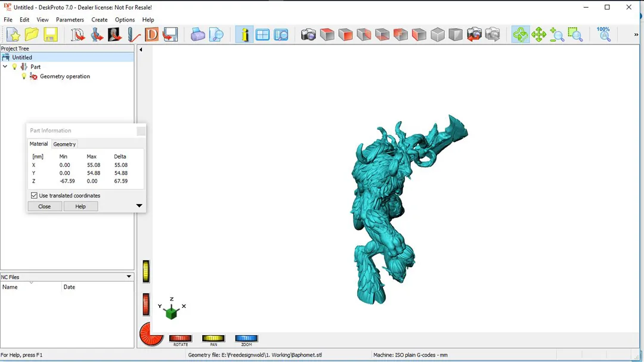Click the four-pane tile view icon

[x=263, y=35]
